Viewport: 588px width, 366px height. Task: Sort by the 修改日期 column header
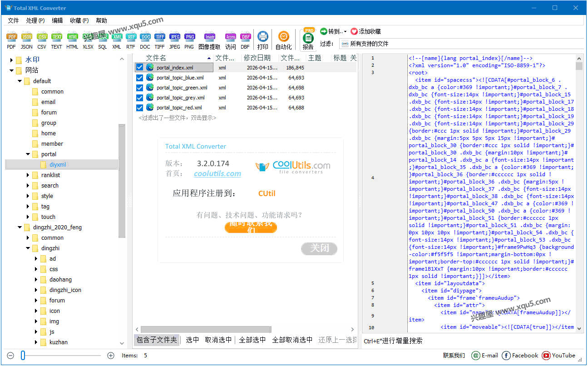click(257, 58)
